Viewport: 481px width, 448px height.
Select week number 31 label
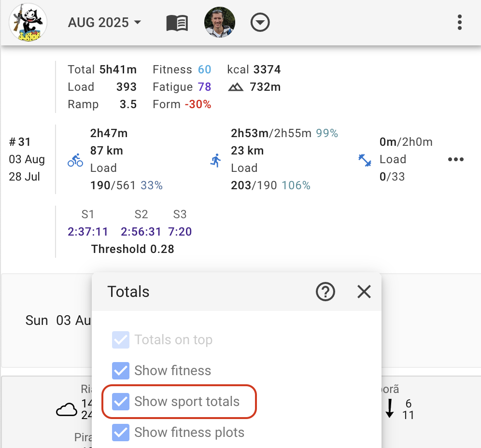(x=20, y=142)
